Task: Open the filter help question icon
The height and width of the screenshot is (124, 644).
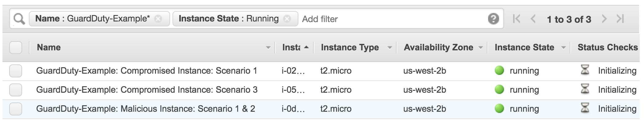Action: tap(493, 19)
